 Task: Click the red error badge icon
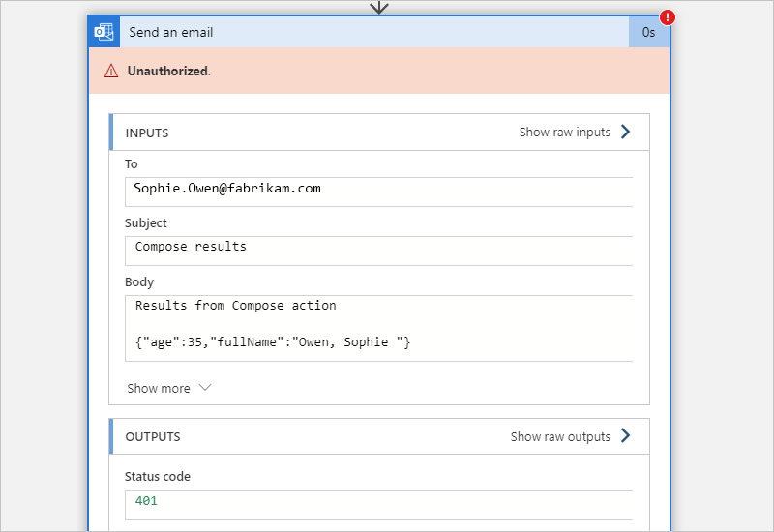point(668,17)
